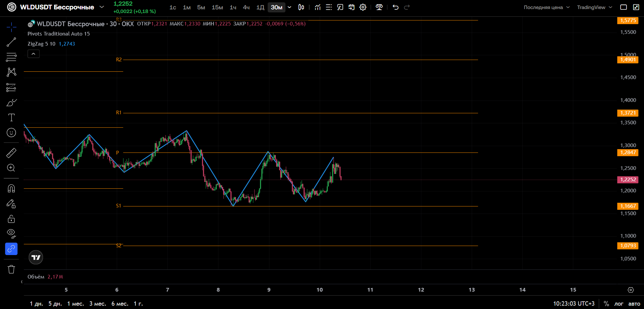Open the ruler measure tool
The height and width of the screenshot is (309, 644).
click(x=11, y=153)
